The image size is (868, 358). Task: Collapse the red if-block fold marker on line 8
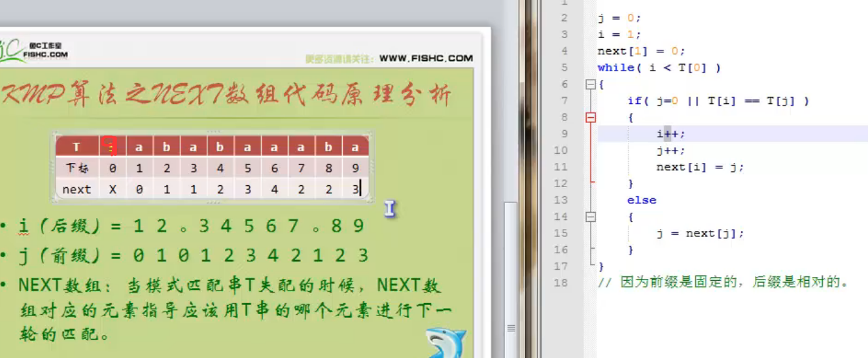tap(591, 118)
